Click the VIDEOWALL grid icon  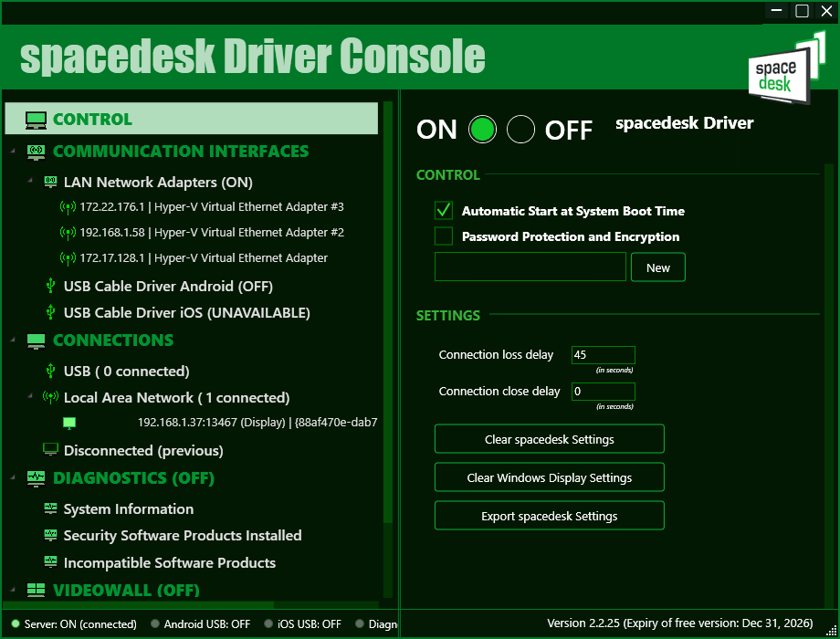coord(36,590)
